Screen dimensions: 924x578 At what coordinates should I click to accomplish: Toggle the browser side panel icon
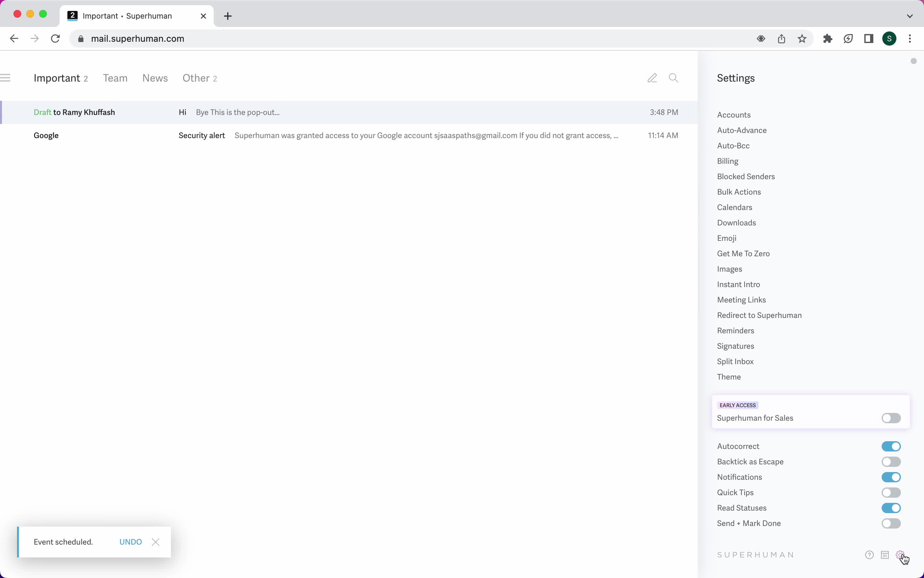tap(869, 39)
